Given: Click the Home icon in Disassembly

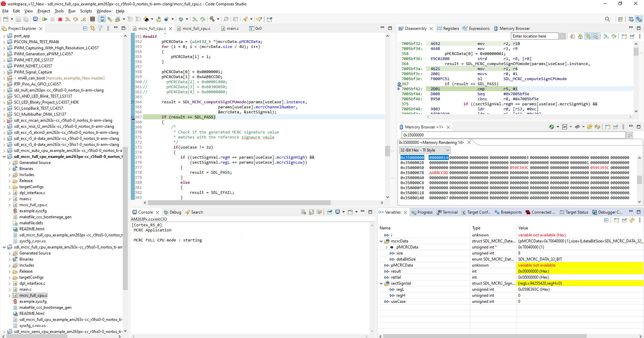Looking at the screenshot, I should 580,37.
